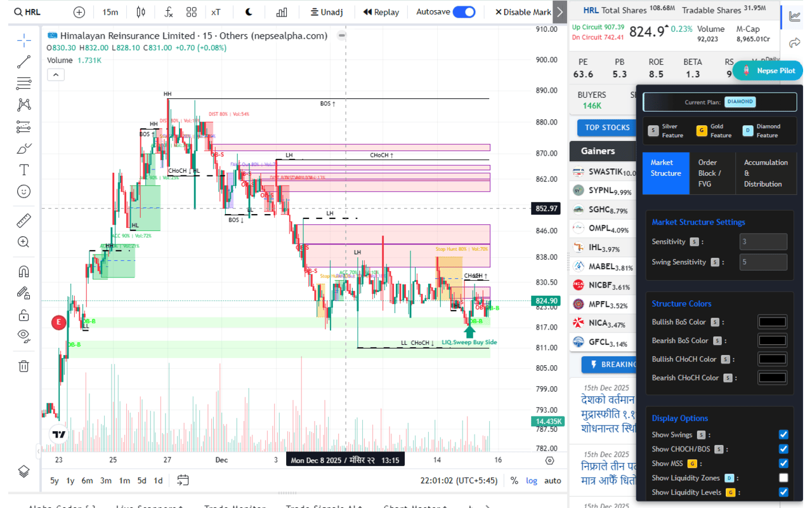Viewport: 812px width, 508px height.
Task: Select the Measure/Ruler tool
Action: click(x=24, y=220)
